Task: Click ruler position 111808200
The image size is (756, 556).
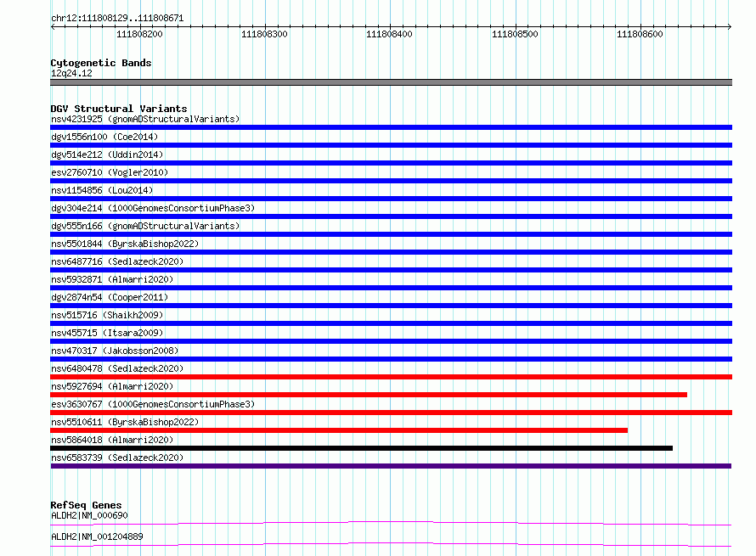Action: (140, 34)
